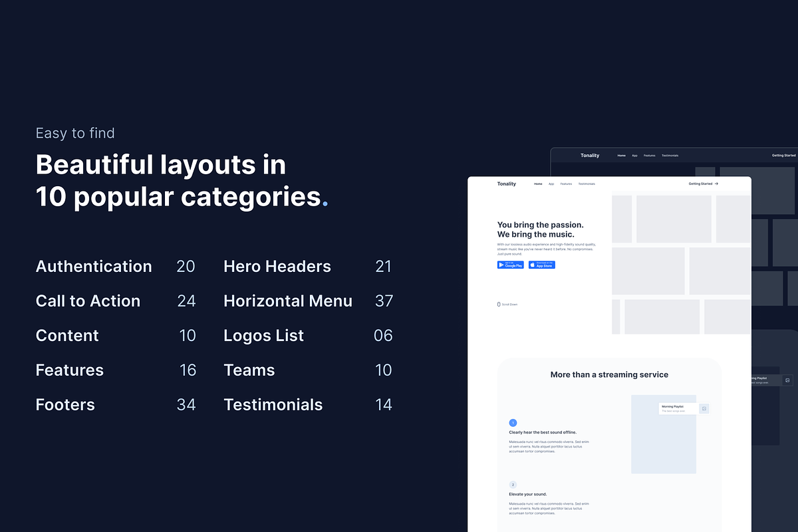This screenshot has width=798, height=532.
Task: Click 'Clearly hear the best sound offline.'
Action: pos(543,432)
